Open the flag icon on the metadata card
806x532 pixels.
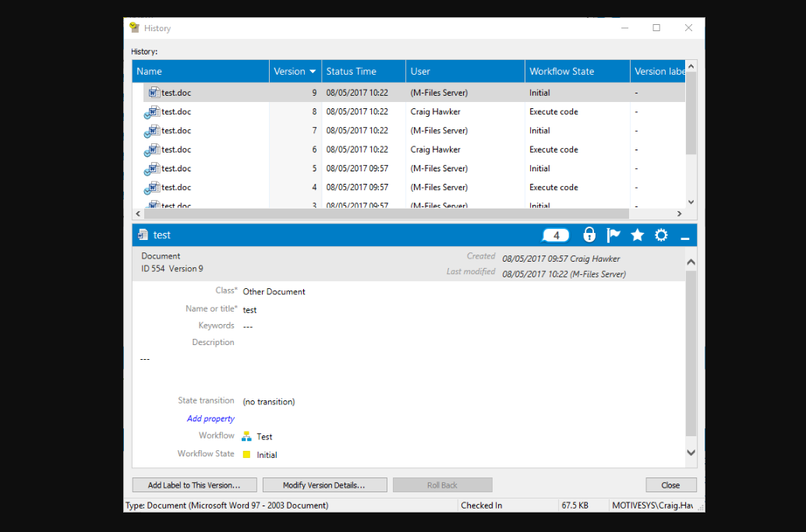tap(613, 234)
